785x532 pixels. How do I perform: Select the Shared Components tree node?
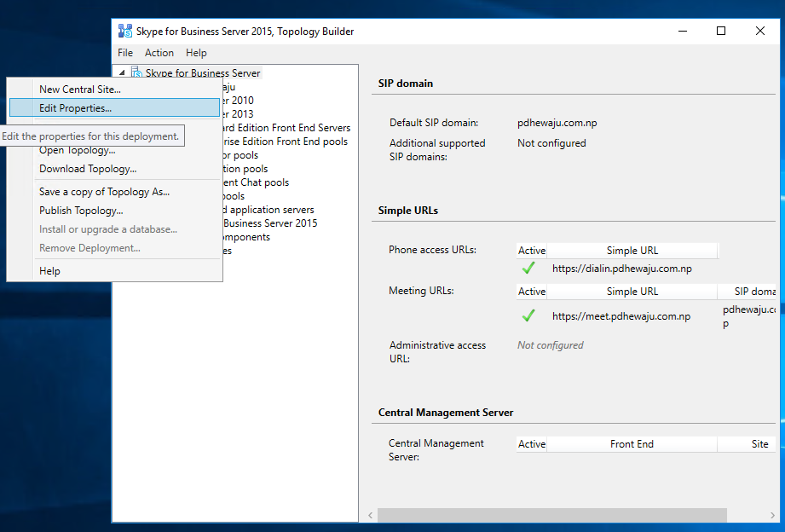[x=247, y=237]
